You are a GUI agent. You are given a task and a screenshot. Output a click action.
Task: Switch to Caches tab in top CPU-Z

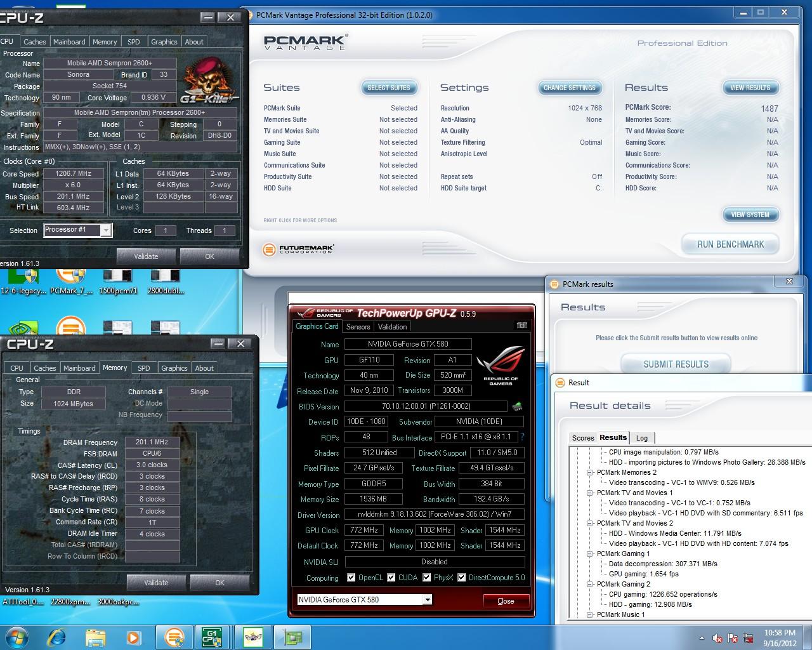(x=34, y=42)
